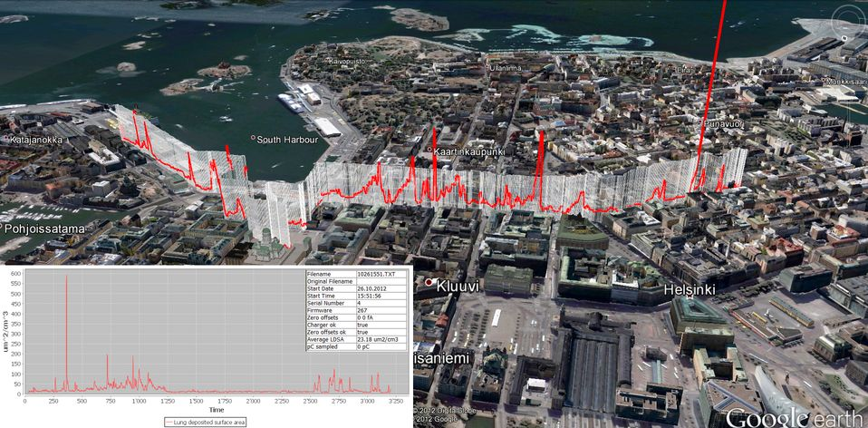Viewport: 868px width, 428px height.
Task: Click the N north marker on compass
Action: (844, 38)
